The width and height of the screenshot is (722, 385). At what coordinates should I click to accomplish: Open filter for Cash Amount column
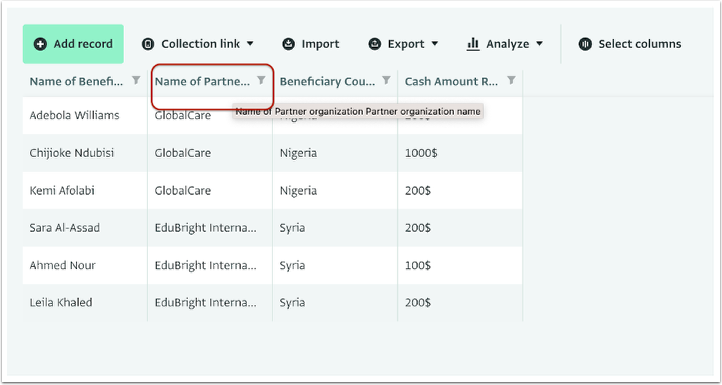coord(511,81)
